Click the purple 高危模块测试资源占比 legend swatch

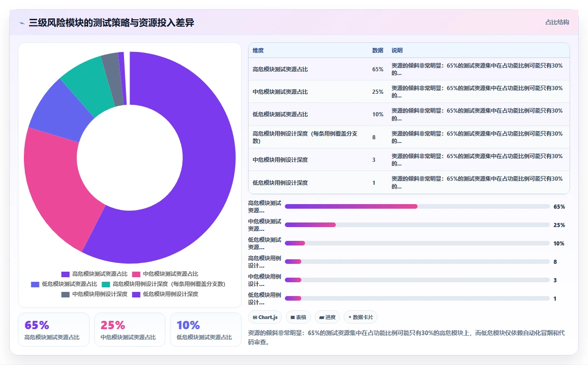coord(65,274)
